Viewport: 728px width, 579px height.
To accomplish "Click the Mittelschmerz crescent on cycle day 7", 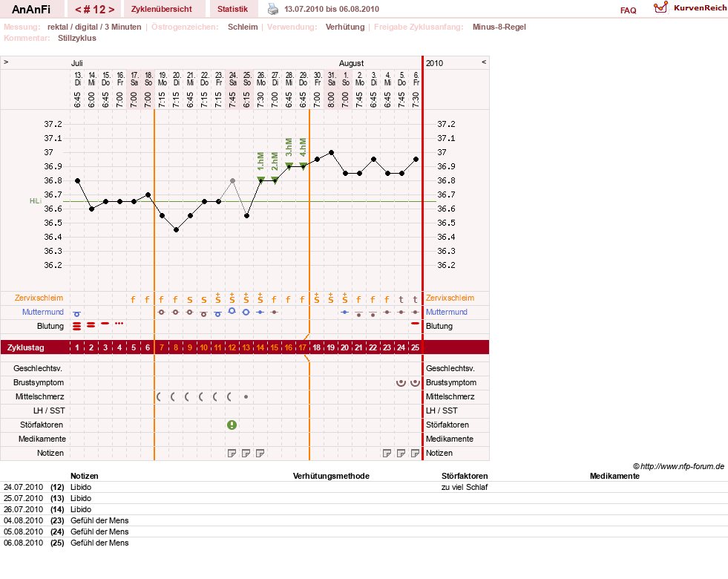I will [x=159, y=397].
